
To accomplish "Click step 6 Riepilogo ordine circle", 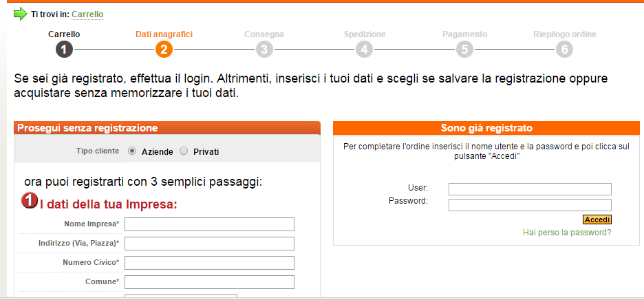I will (x=565, y=49).
